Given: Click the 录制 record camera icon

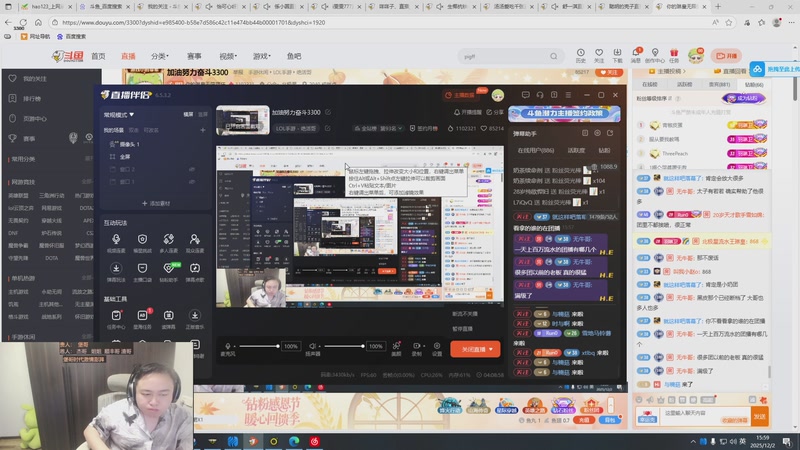Looking at the screenshot, I should click(x=416, y=348).
